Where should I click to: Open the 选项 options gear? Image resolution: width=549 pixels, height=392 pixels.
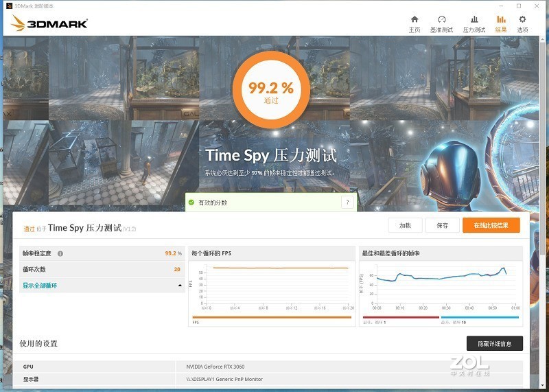tap(522, 23)
